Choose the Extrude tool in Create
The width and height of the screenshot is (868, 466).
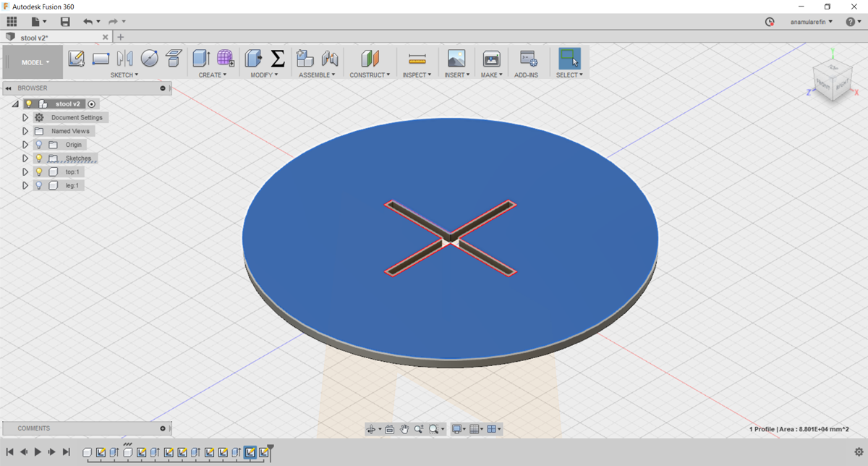(x=201, y=59)
